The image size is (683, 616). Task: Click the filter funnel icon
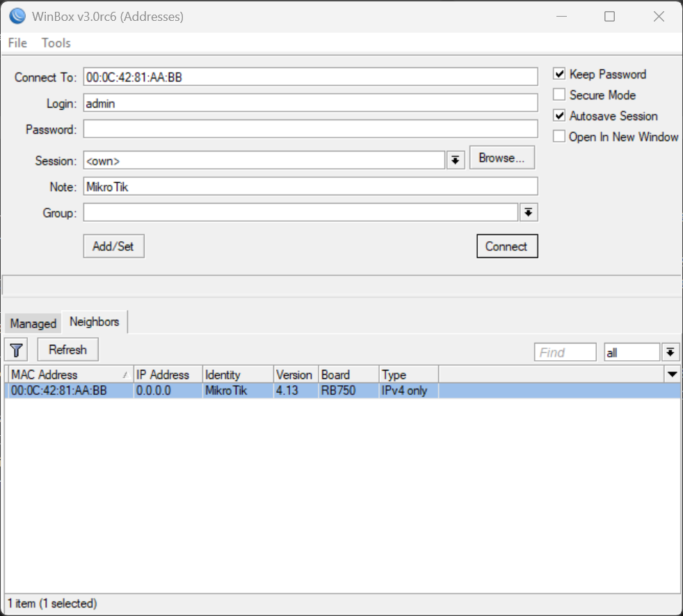tap(15, 349)
